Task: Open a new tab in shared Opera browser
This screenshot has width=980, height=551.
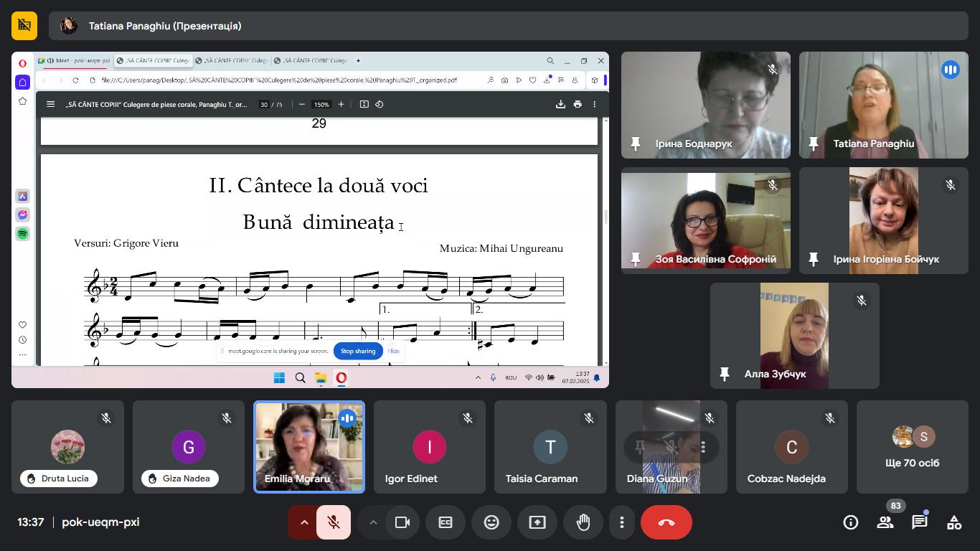Action: [358, 61]
